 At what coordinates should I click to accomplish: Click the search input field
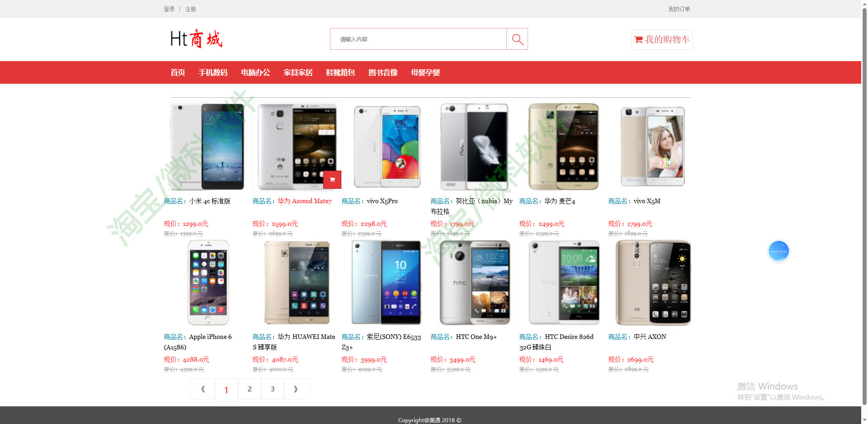(418, 39)
